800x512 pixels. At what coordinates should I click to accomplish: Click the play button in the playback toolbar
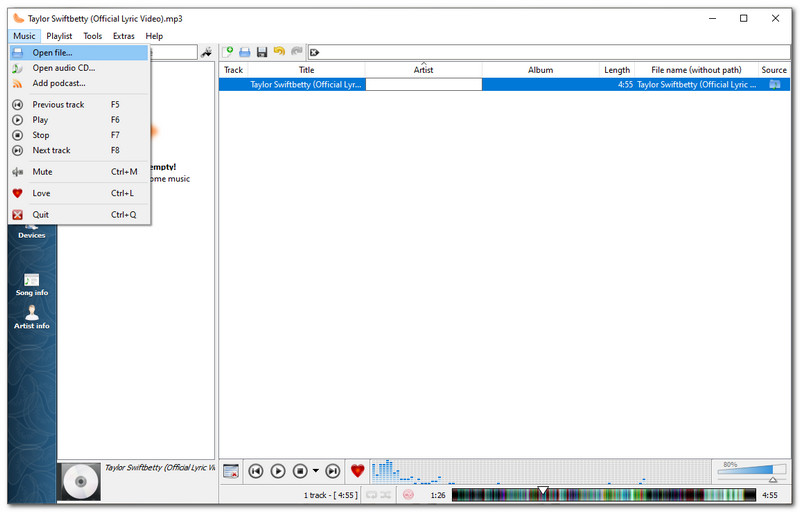(x=278, y=471)
